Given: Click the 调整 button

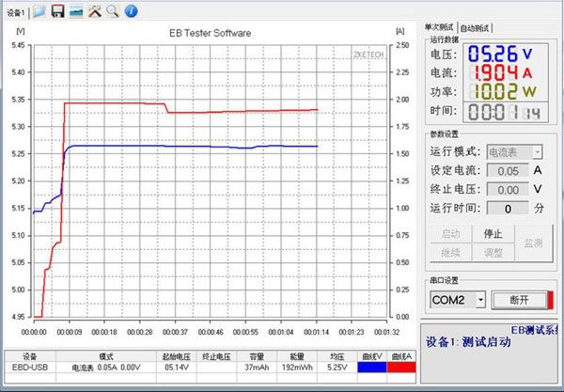Looking at the screenshot, I should pyautogui.click(x=493, y=253).
